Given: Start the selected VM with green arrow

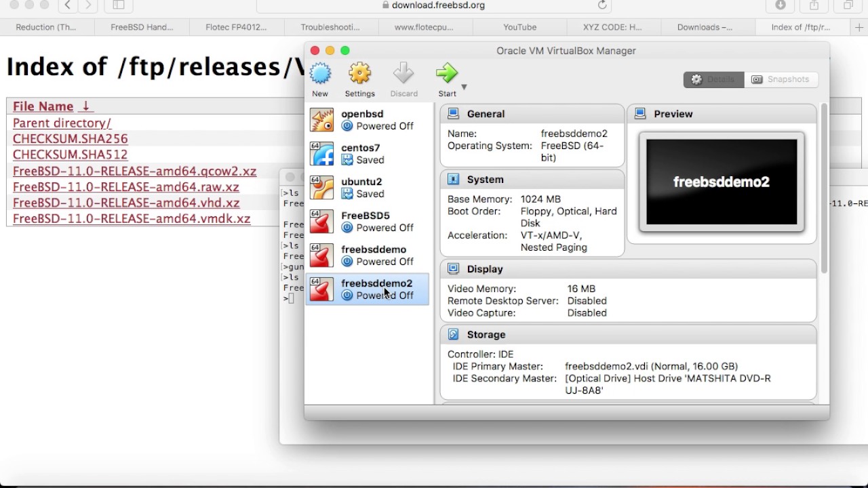Looking at the screenshot, I should (447, 73).
